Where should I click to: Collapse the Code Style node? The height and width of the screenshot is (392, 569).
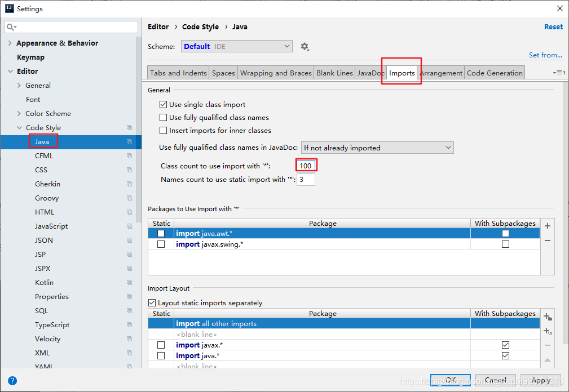coord(19,127)
